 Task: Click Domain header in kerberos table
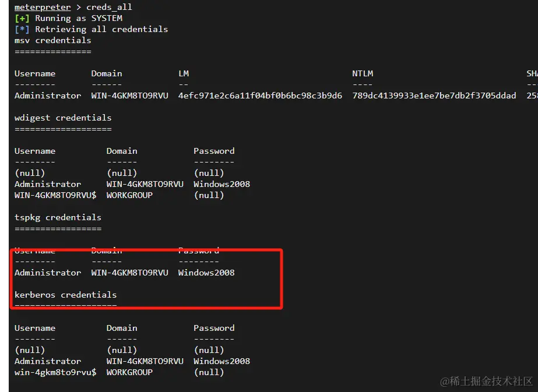coord(122,328)
